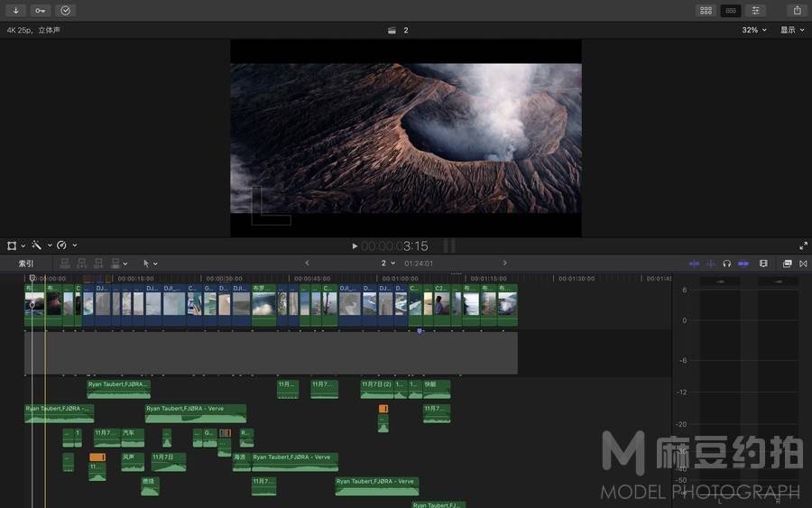Click the retime speedometer icon
Screen dimensions: 812x508
pos(61,245)
